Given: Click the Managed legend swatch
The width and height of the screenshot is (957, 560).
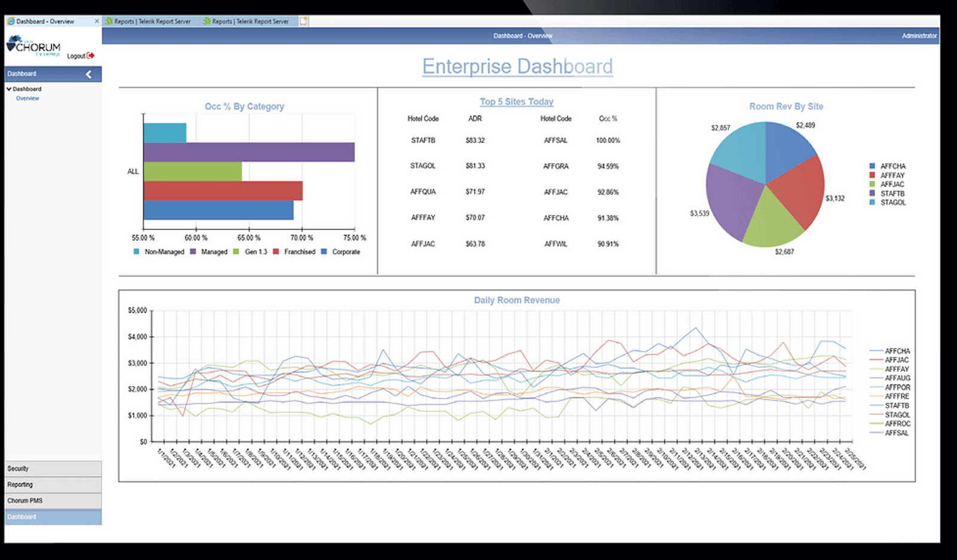Looking at the screenshot, I should [193, 252].
